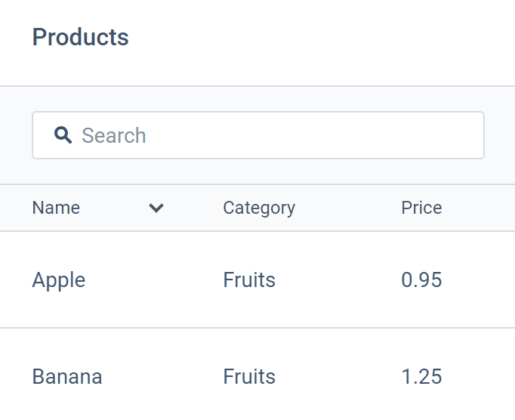The width and height of the screenshot is (515, 420).
Task: Toggle the Name column sort chevron
Action: (156, 208)
